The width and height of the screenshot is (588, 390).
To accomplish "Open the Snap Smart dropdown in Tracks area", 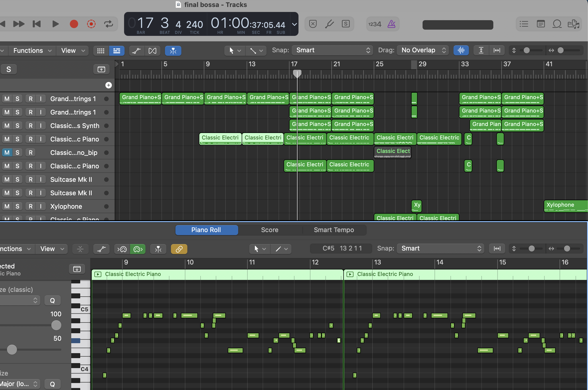I will coord(333,50).
